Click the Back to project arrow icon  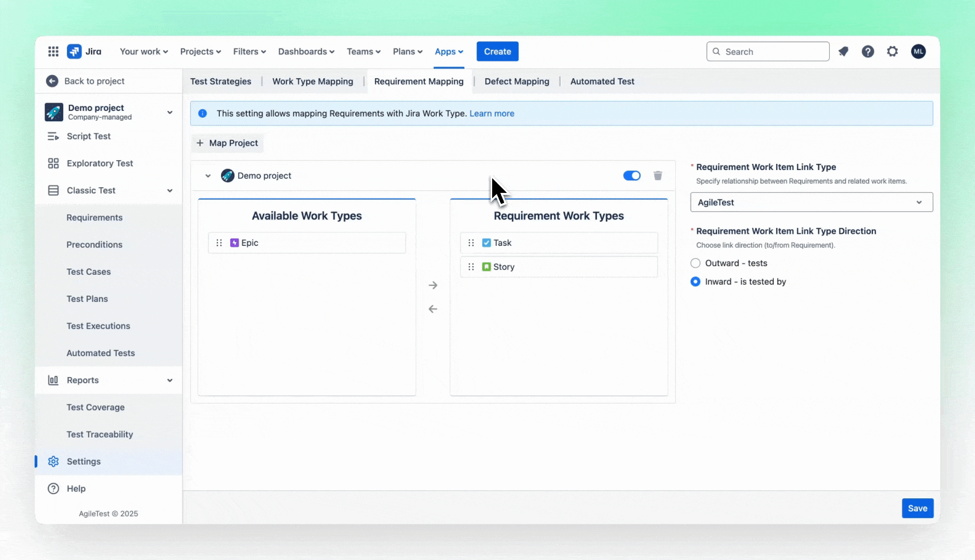[52, 81]
